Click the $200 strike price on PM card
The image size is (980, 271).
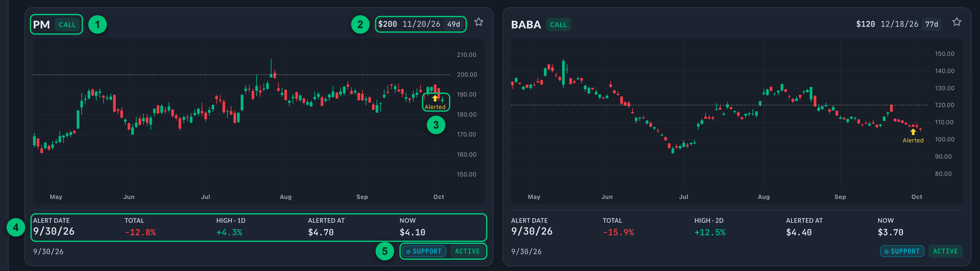388,24
